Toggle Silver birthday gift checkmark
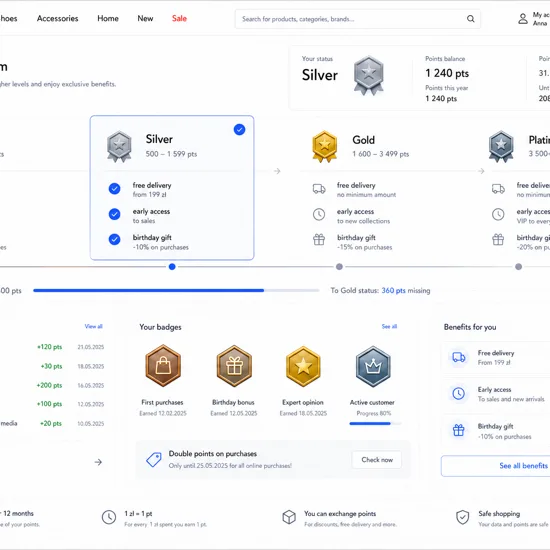Screen dimensions: 550x550 tap(114, 239)
